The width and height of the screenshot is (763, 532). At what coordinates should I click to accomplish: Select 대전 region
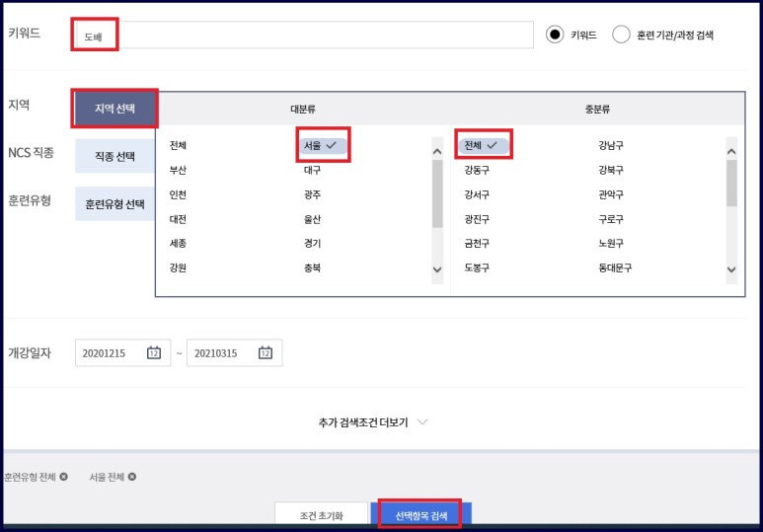tap(178, 219)
